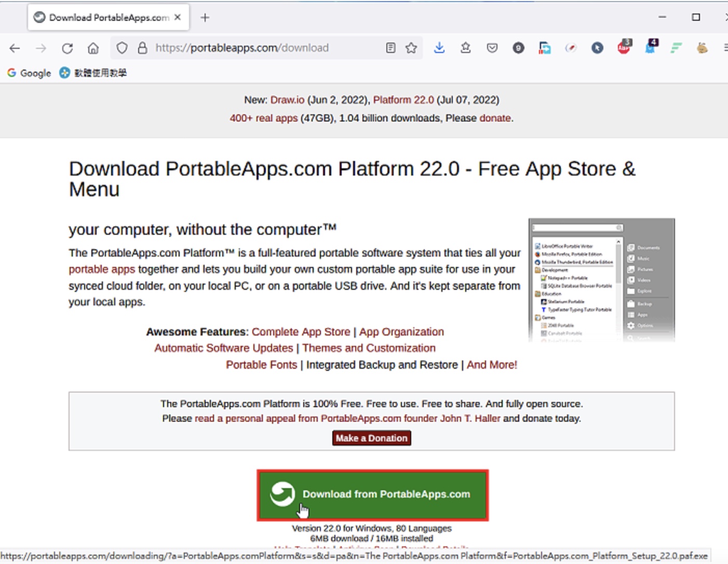Click the Make a Donation button
The width and height of the screenshot is (728, 564).
[372, 438]
